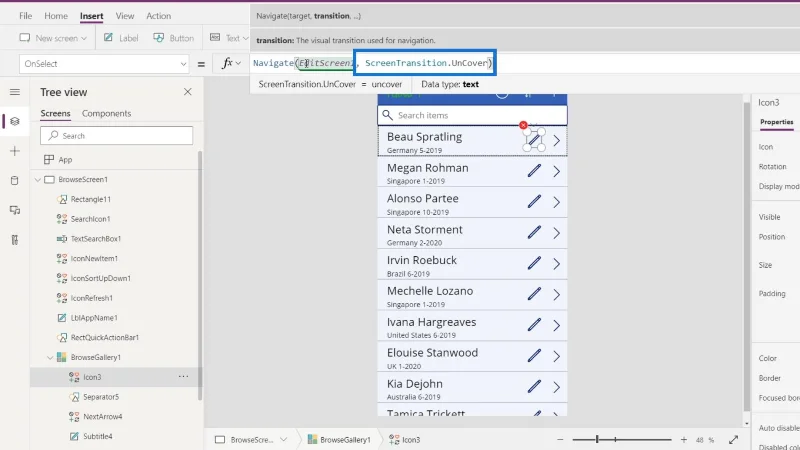Viewport: 800px width, 450px height.
Task: Select Separator5 in the tree
Action: tap(101, 397)
